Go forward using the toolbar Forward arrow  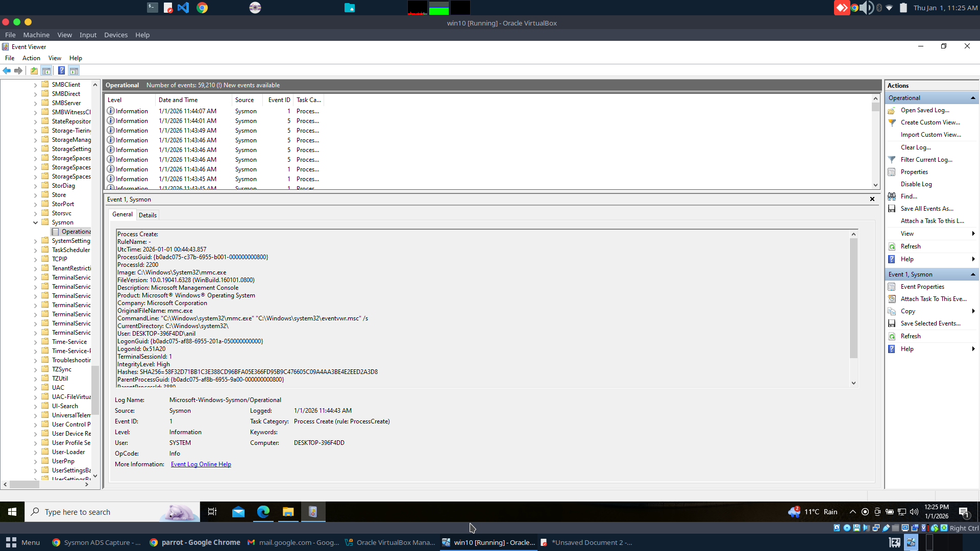tap(18, 70)
